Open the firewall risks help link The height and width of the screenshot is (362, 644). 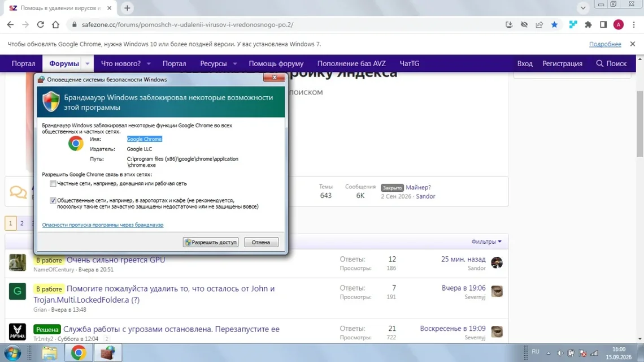coord(103,225)
